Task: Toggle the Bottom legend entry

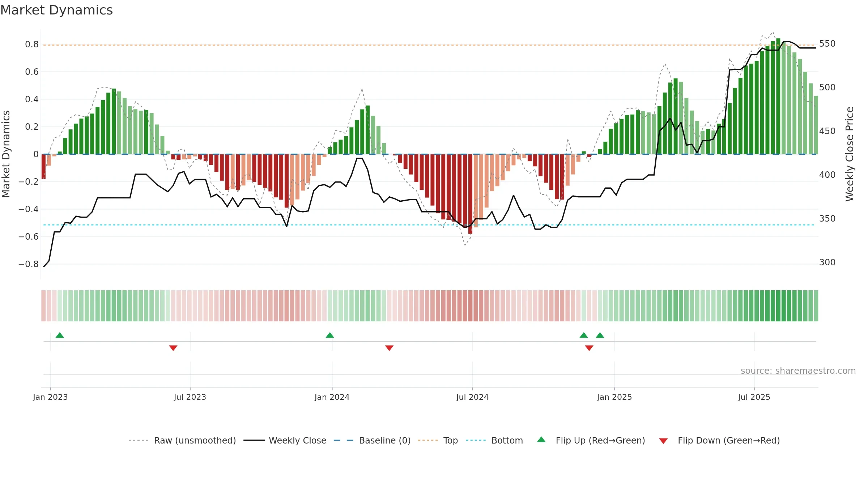Action: tap(494, 440)
